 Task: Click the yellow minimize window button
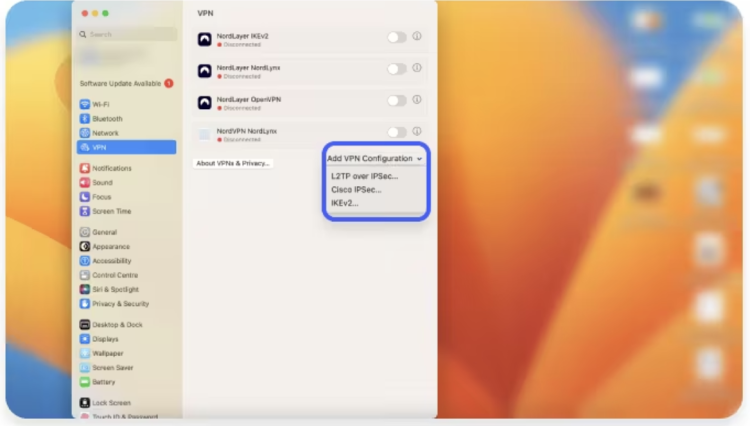[95, 13]
